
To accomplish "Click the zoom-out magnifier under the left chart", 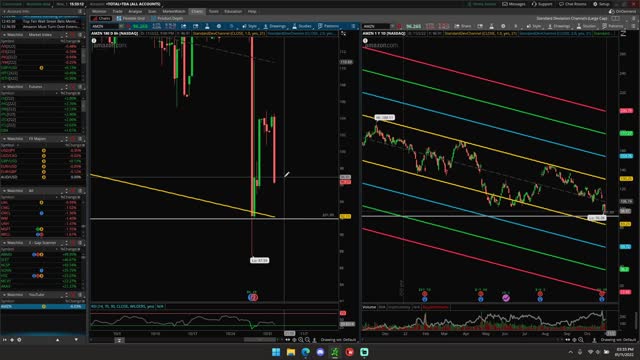I will 307,340.
